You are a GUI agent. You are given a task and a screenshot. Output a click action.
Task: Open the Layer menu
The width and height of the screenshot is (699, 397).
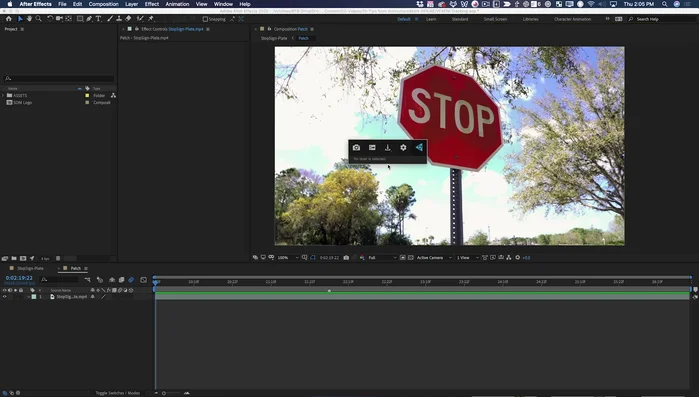point(131,4)
